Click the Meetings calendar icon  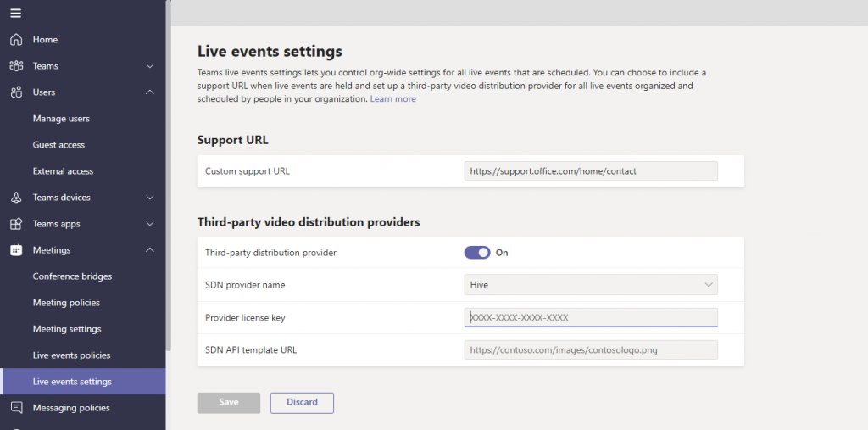pyautogui.click(x=15, y=250)
